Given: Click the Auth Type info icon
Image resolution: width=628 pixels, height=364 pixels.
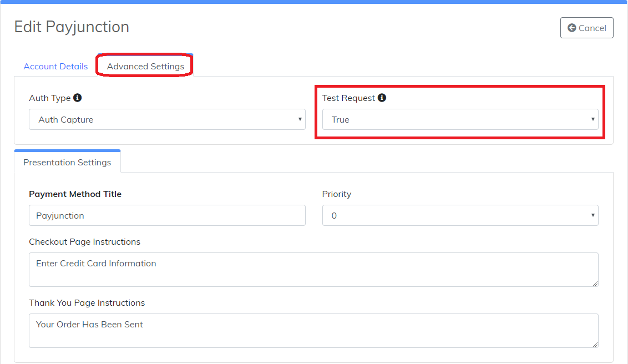Looking at the screenshot, I should pyautogui.click(x=78, y=98).
